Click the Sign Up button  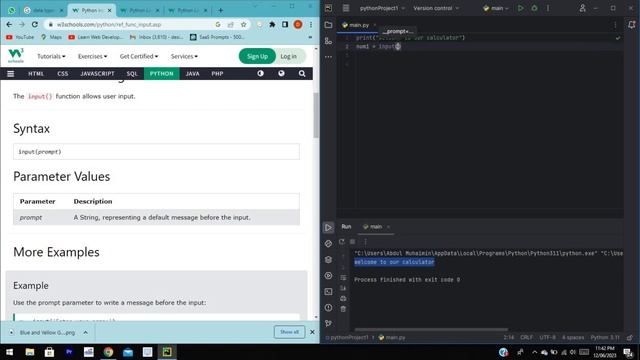point(257,56)
